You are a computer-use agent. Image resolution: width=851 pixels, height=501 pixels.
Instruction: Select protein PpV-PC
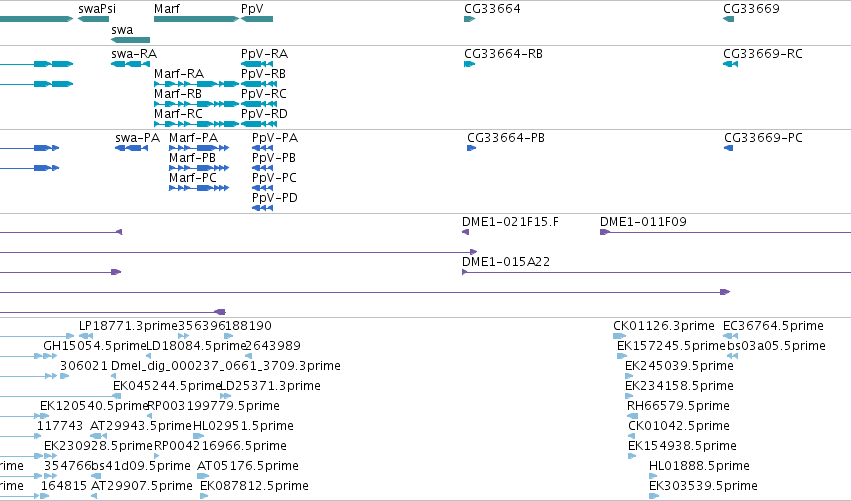(262, 188)
